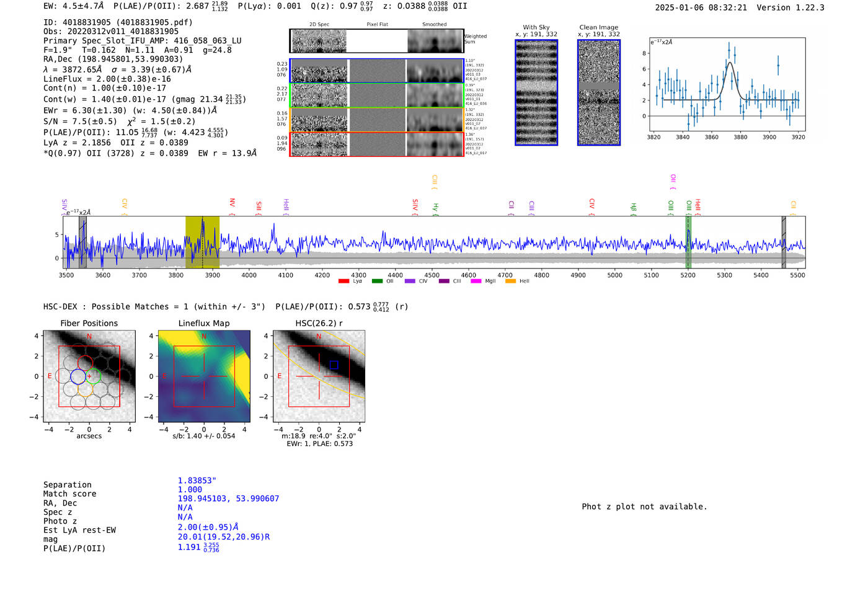Open the orange-bordered fiber spectrum row

[x=376, y=120]
